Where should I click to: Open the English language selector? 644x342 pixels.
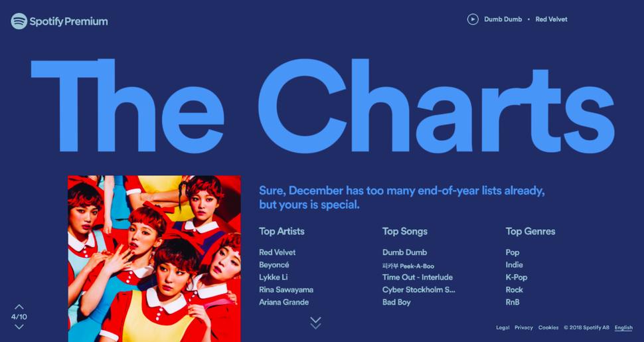pyautogui.click(x=623, y=327)
